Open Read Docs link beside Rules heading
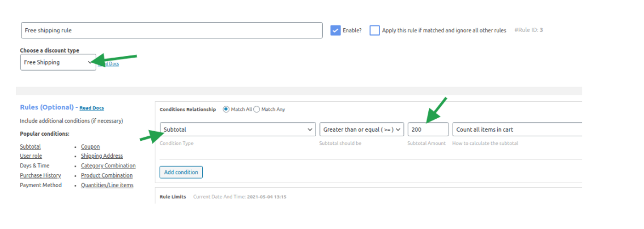The image size is (644, 229). (x=92, y=108)
